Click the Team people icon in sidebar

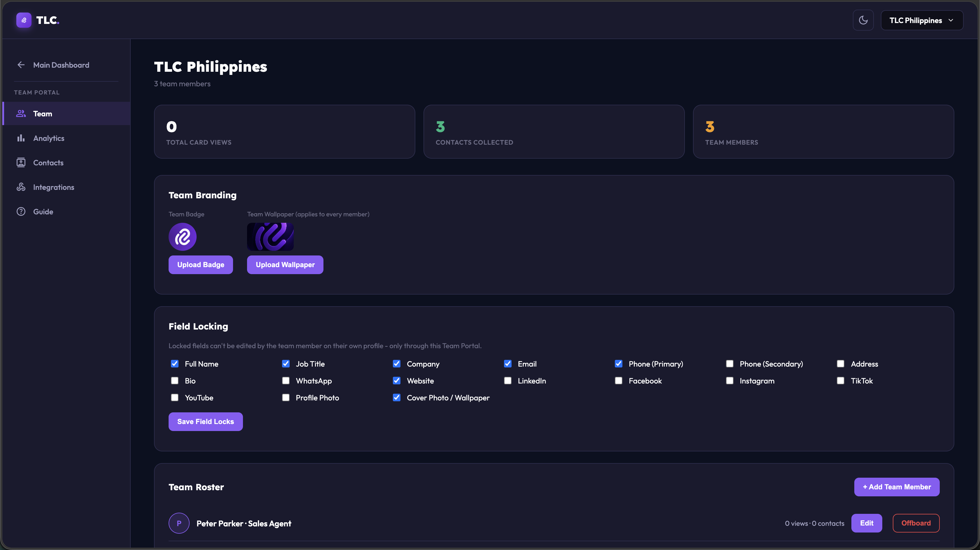coord(21,113)
